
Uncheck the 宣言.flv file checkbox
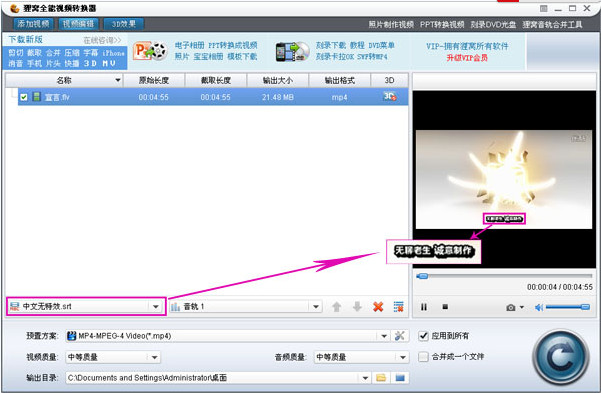24,97
